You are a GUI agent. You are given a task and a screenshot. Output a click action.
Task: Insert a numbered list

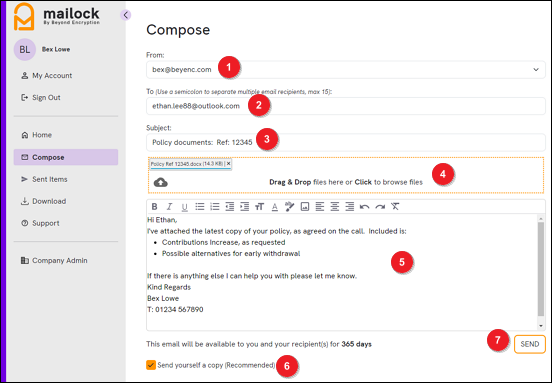(214, 207)
